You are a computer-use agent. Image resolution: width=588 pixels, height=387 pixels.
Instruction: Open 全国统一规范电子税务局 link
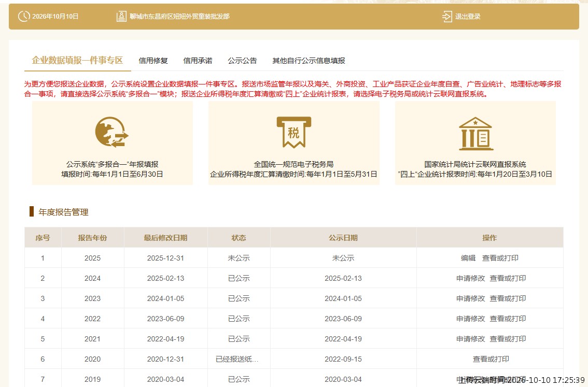click(x=293, y=164)
